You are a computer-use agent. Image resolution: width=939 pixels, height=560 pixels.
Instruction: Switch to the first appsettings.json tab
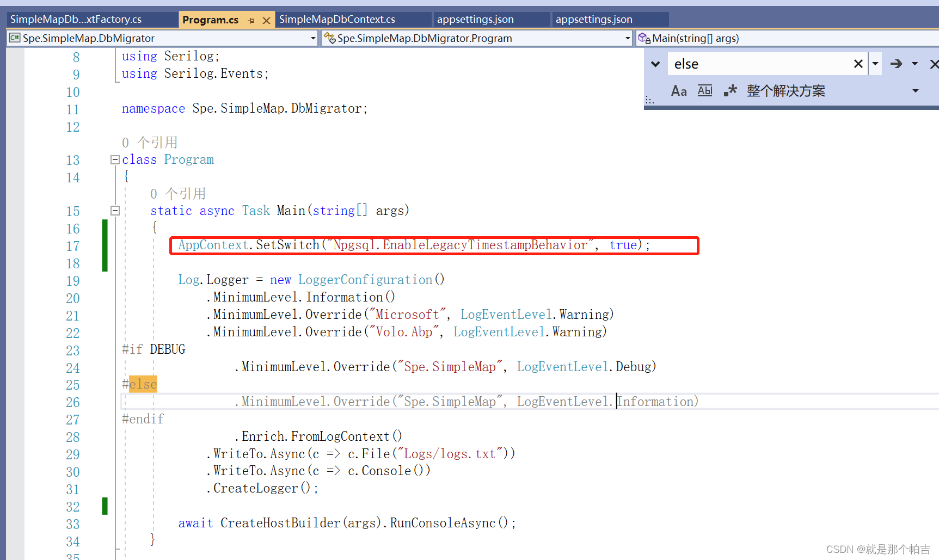point(475,19)
